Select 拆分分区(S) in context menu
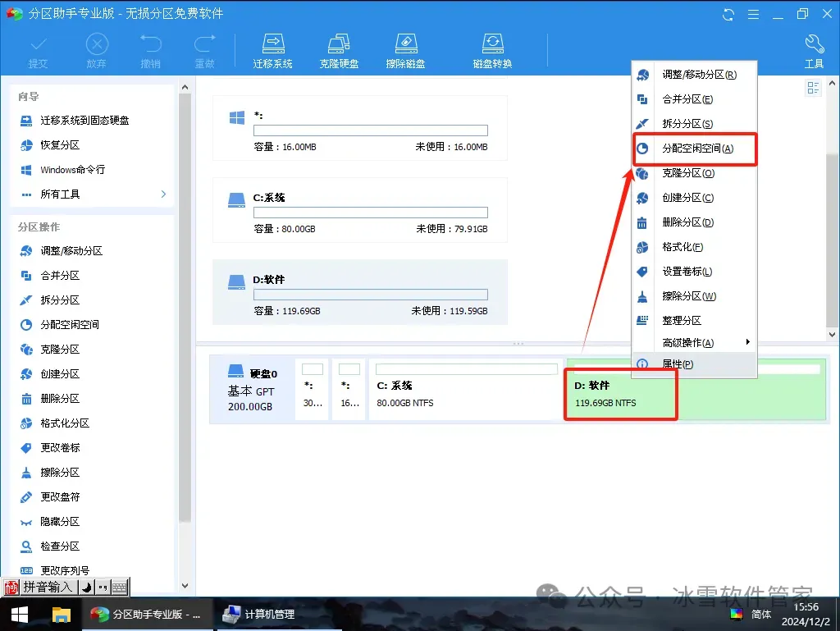 [x=695, y=124]
